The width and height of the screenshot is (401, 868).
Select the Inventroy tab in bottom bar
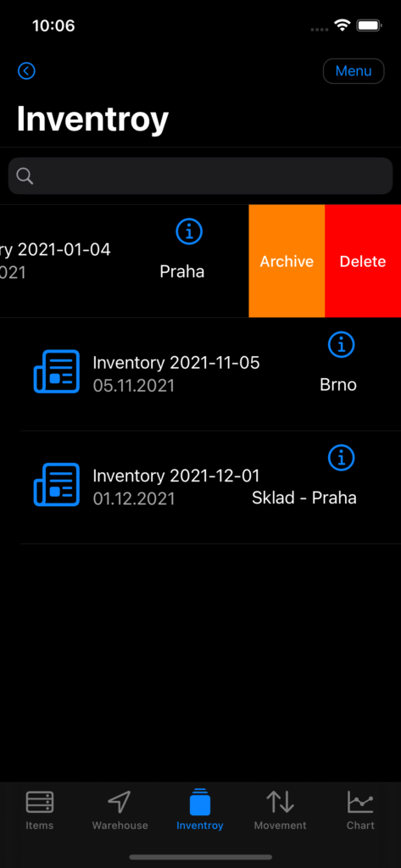[x=200, y=810]
